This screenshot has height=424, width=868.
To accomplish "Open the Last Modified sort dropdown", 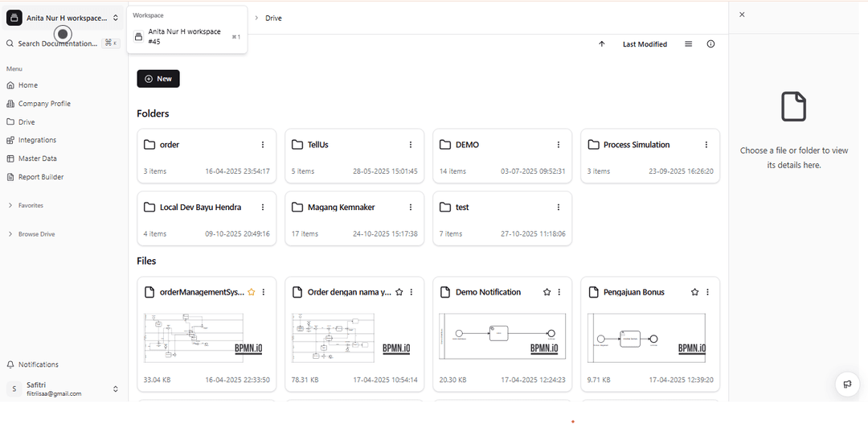I will click(645, 44).
